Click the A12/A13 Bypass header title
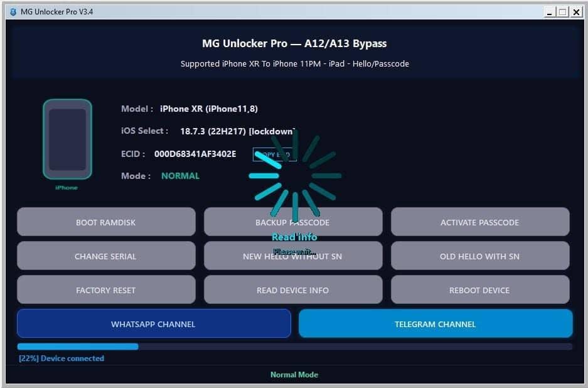The height and width of the screenshot is (388, 588). coord(294,43)
